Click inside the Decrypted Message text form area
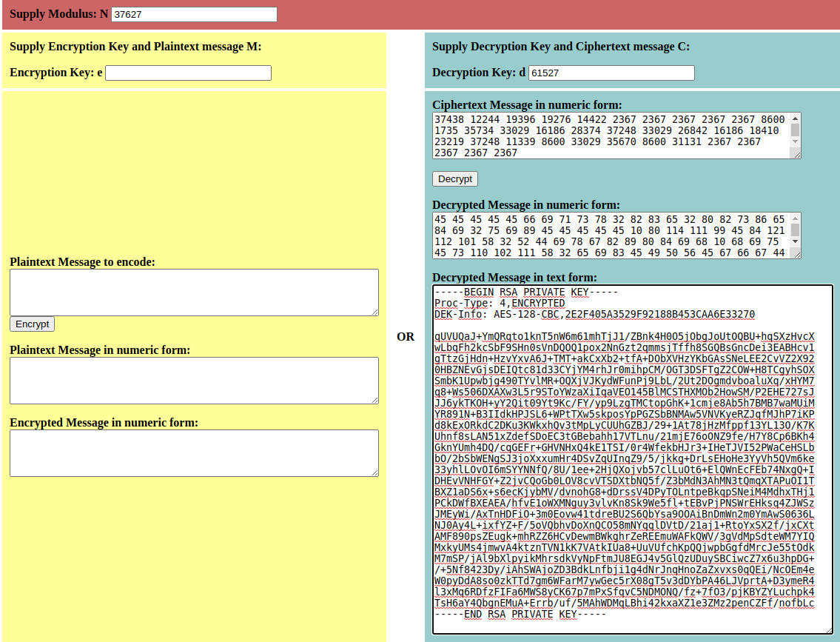 click(633, 460)
